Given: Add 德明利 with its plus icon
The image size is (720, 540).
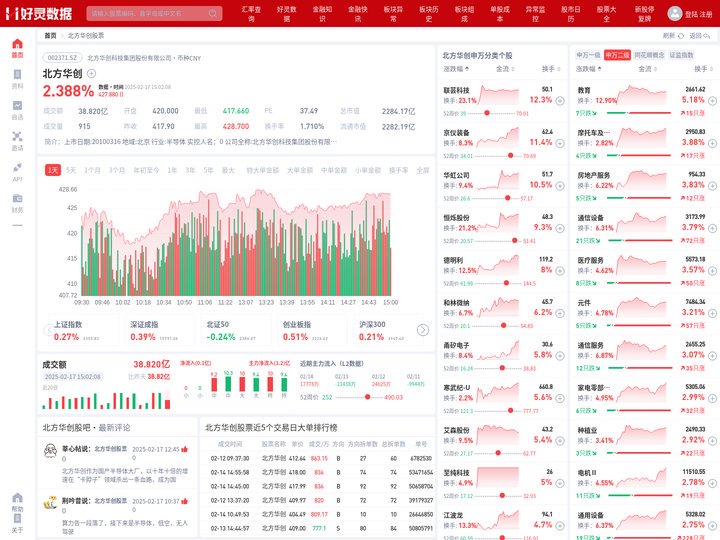Looking at the screenshot, I should [560, 271].
